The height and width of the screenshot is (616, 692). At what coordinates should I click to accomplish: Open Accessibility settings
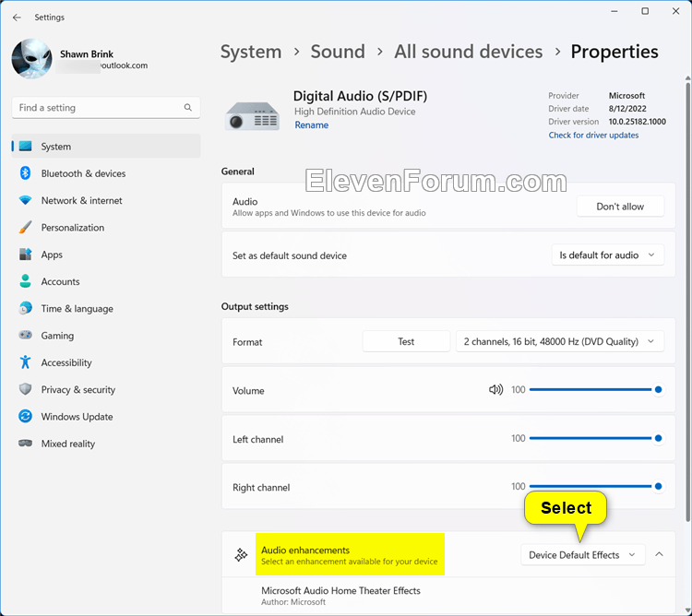(x=106, y=362)
